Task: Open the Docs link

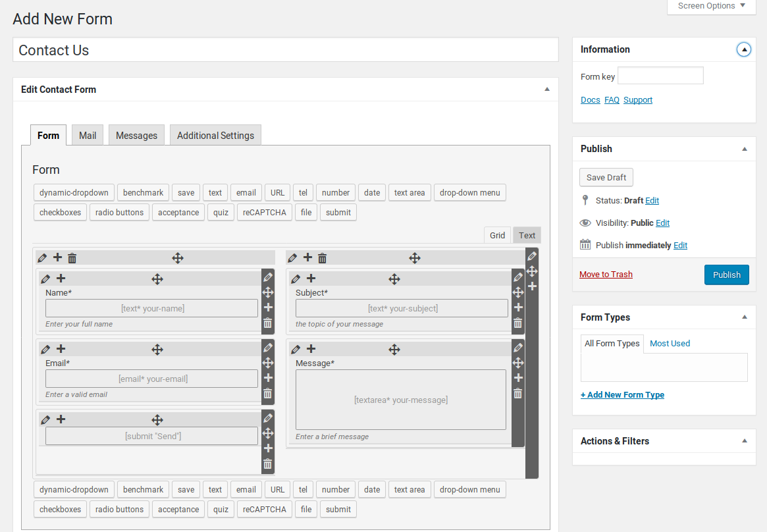Action: click(590, 100)
